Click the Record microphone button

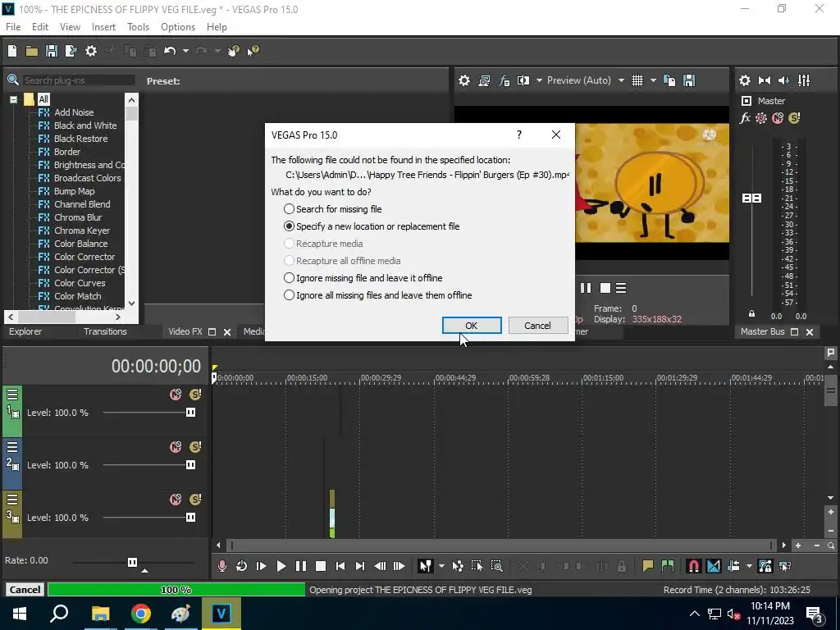point(221,566)
